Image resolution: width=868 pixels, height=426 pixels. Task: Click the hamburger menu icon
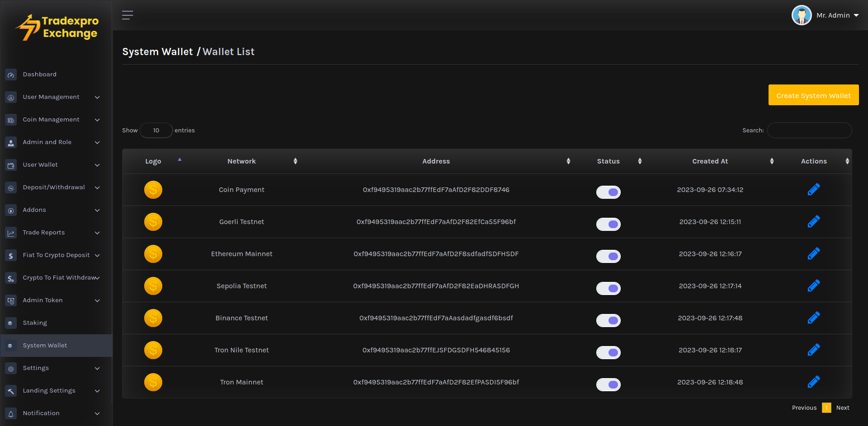127,15
